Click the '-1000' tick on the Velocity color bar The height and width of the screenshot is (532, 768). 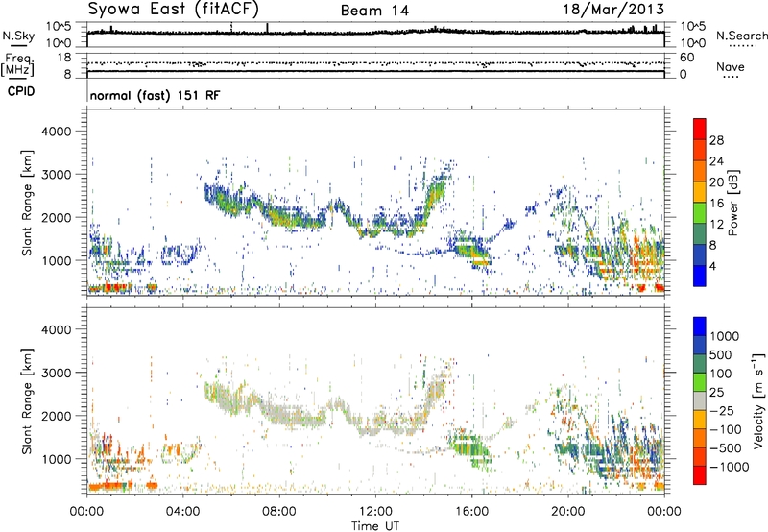tap(730, 467)
